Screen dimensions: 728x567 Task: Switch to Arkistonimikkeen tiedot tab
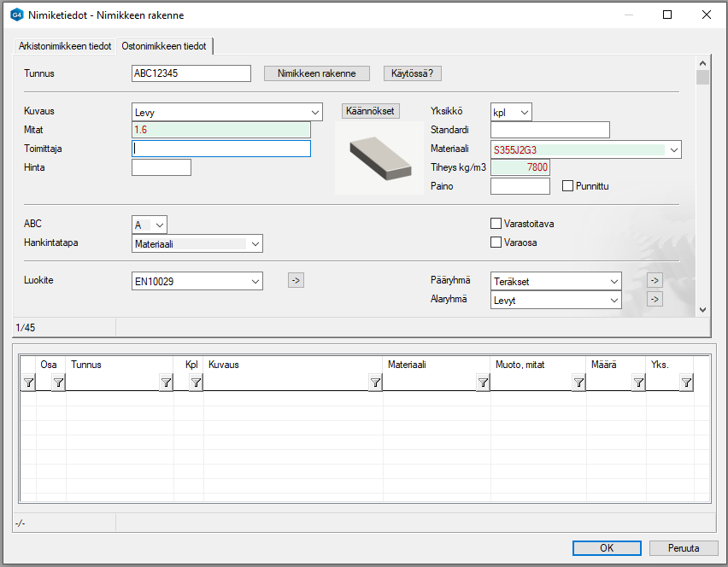click(65, 46)
